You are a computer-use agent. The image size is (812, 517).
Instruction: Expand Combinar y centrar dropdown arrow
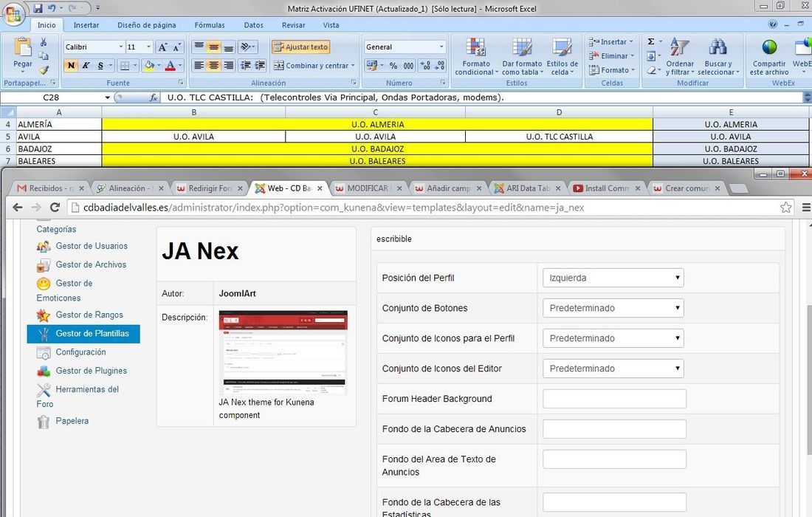tap(353, 66)
